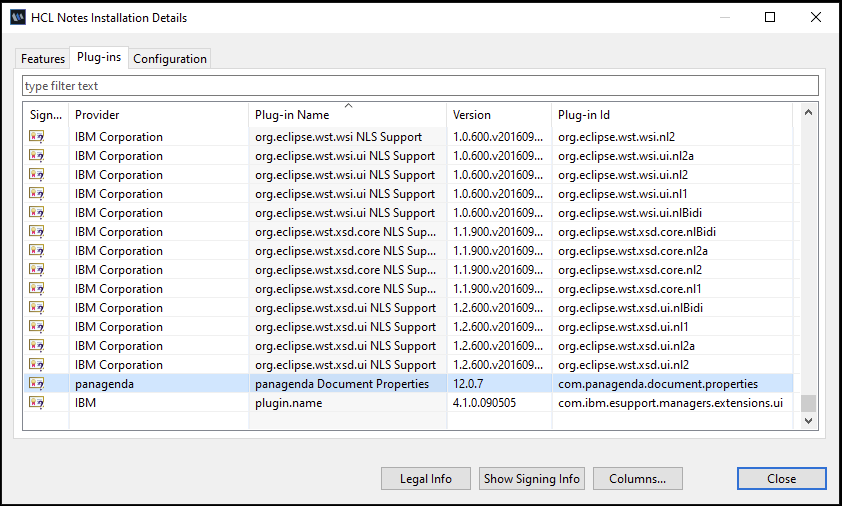Click the IBM provider cell in last row
The height and width of the screenshot is (506, 842).
[x=85, y=403]
